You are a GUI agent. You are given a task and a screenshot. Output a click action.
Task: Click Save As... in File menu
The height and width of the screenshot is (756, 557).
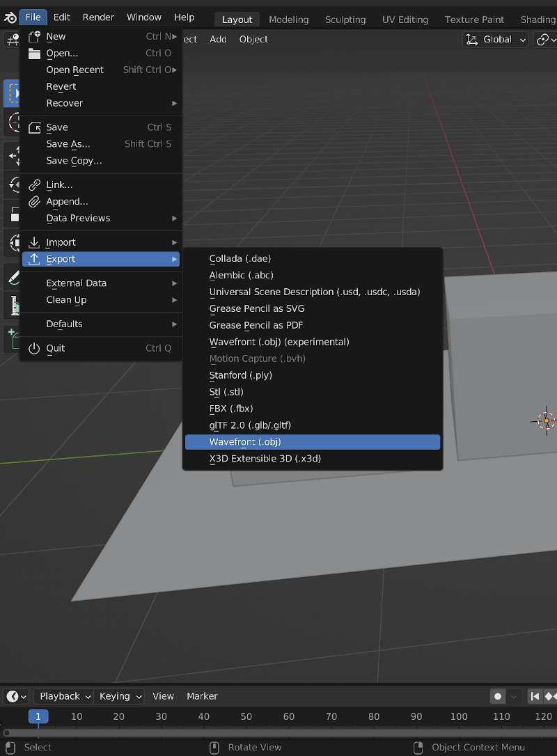click(x=68, y=144)
